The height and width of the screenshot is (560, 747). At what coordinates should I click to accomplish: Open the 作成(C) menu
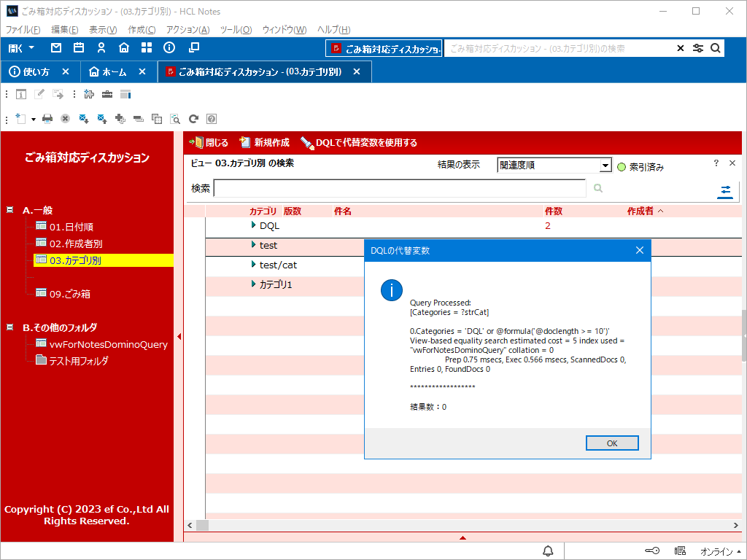point(142,30)
